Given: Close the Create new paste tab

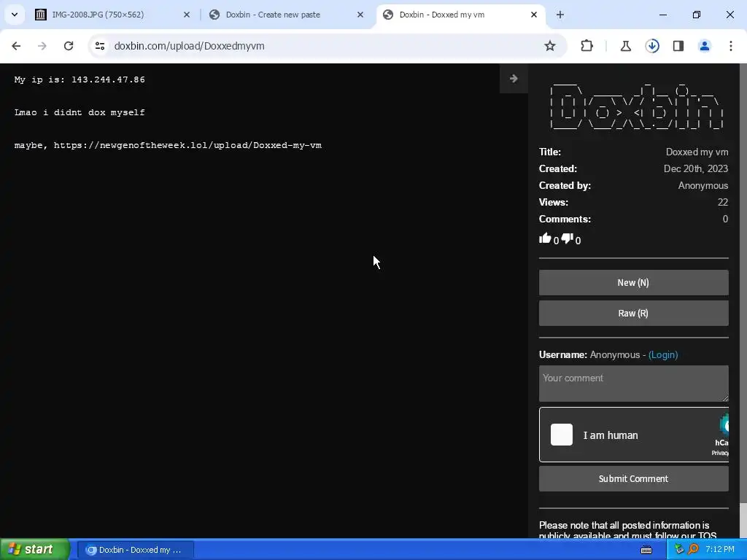Looking at the screenshot, I should (x=360, y=15).
